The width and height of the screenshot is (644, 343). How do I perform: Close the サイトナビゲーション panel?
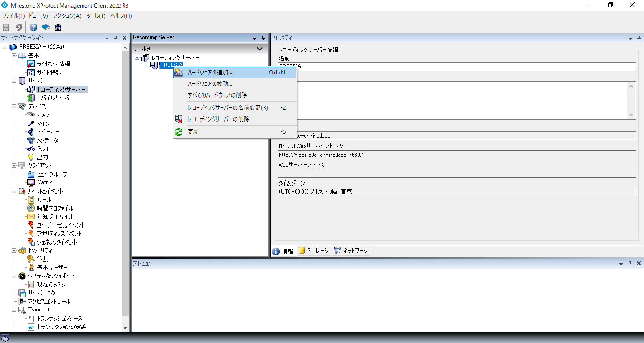[x=124, y=38]
